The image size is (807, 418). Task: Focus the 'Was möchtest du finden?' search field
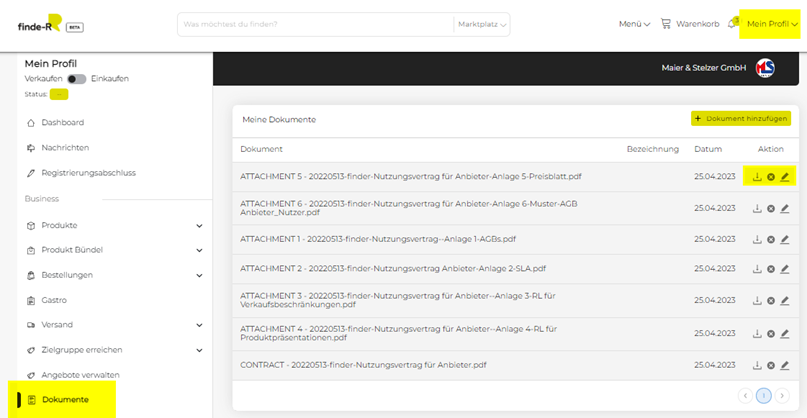coord(315,24)
